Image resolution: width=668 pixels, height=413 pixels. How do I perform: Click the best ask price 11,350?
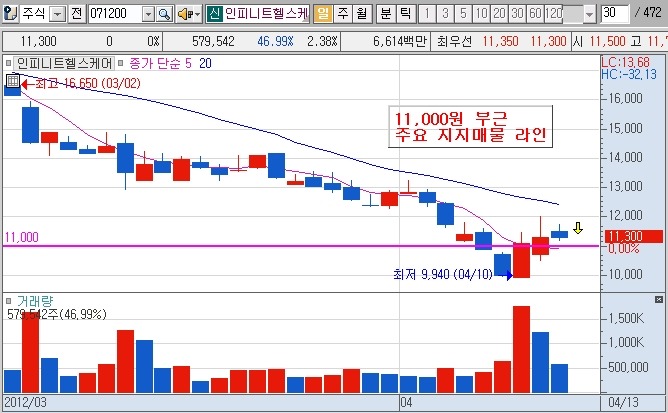pyautogui.click(x=501, y=41)
